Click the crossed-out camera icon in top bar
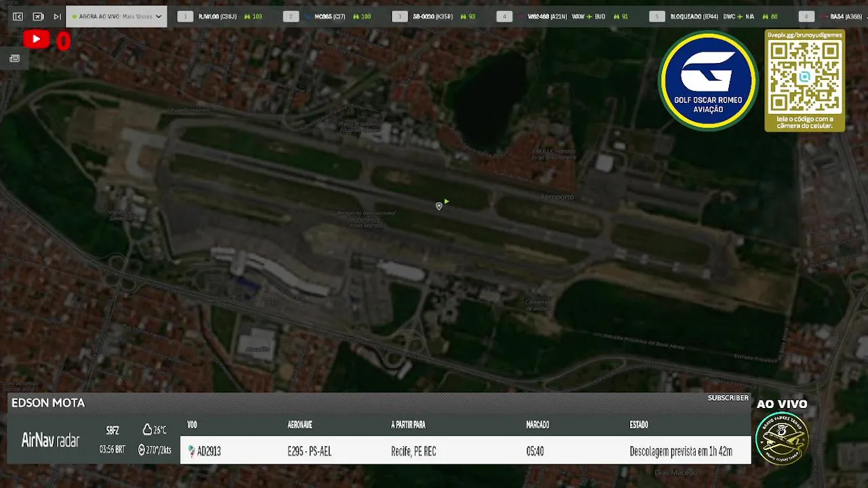 point(38,16)
